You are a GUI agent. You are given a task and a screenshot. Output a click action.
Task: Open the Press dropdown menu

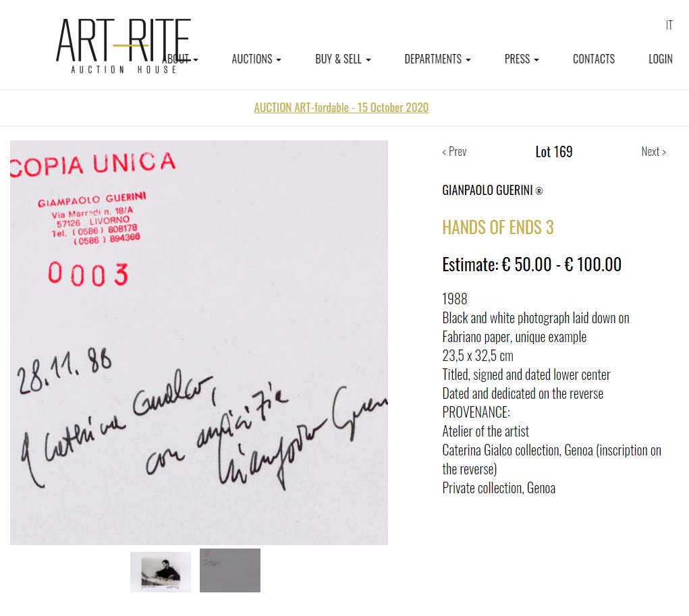[x=521, y=59]
